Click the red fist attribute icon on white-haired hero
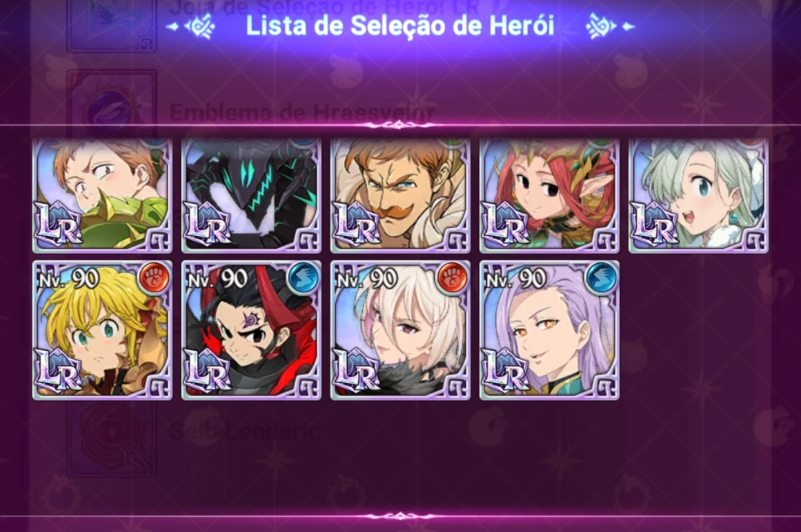The height and width of the screenshot is (532, 801). [453, 278]
